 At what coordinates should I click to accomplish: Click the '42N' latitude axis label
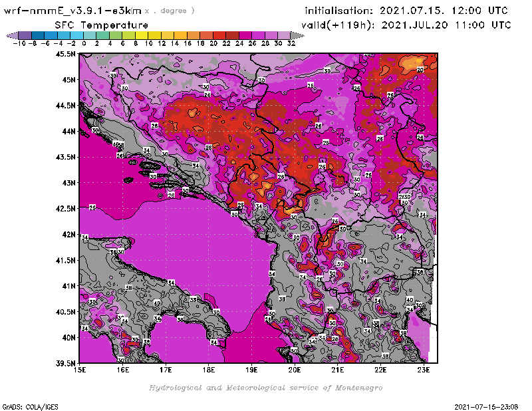pos(68,235)
